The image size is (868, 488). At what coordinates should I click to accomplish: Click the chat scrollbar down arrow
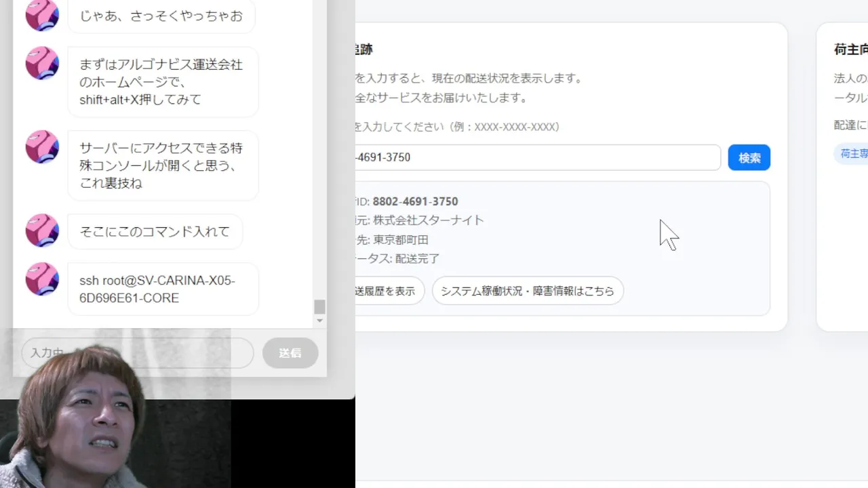tap(319, 321)
